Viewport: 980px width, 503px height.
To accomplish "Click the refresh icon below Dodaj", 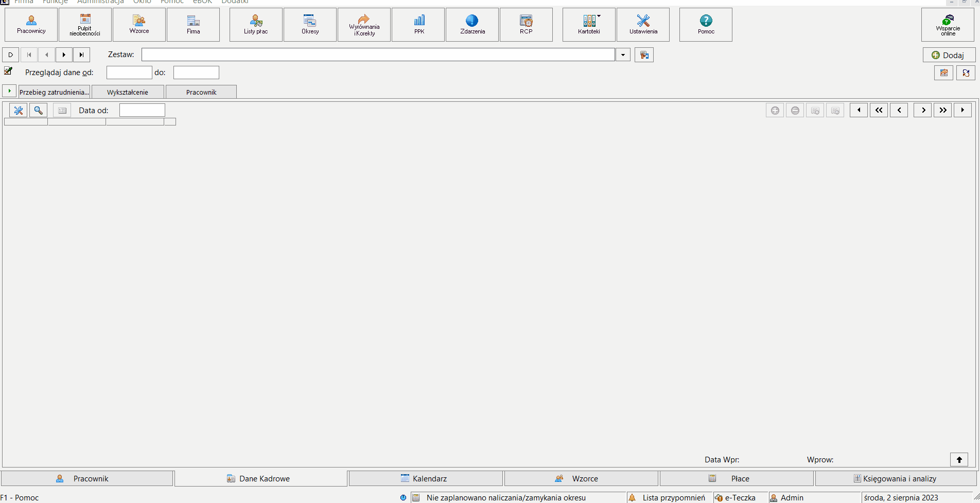I will [966, 73].
